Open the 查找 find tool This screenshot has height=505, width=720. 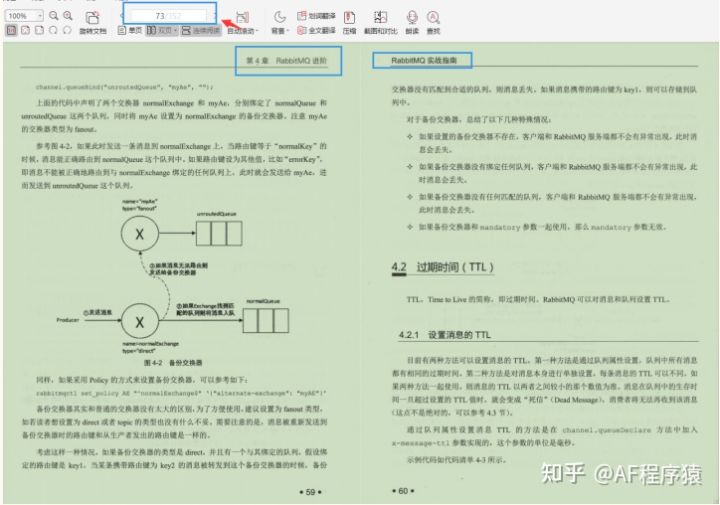click(x=433, y=22)
